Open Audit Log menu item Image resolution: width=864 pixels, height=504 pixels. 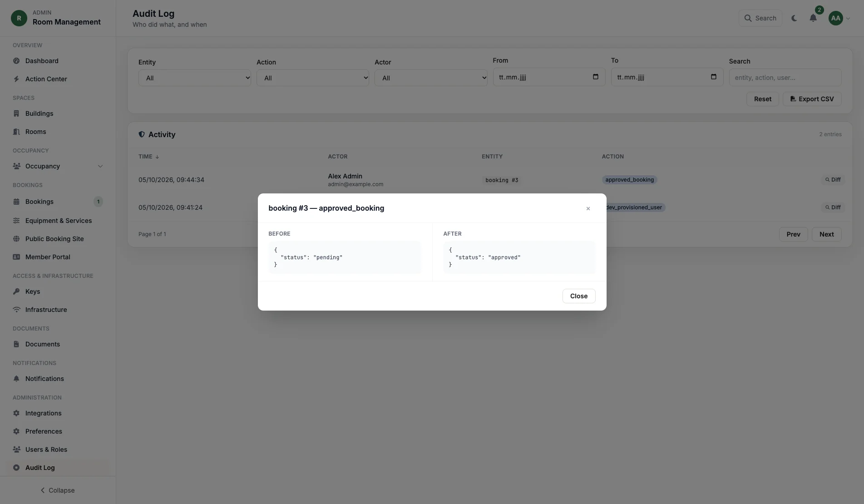coord(58,468)
